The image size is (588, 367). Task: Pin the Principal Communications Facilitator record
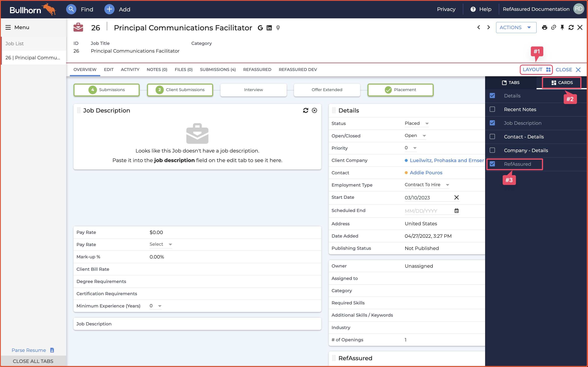tap(562, 28)
